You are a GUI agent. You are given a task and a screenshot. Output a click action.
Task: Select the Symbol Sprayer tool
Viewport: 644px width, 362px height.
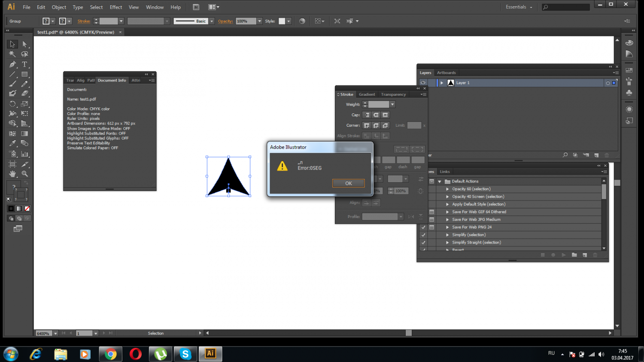tap(12, 154)
